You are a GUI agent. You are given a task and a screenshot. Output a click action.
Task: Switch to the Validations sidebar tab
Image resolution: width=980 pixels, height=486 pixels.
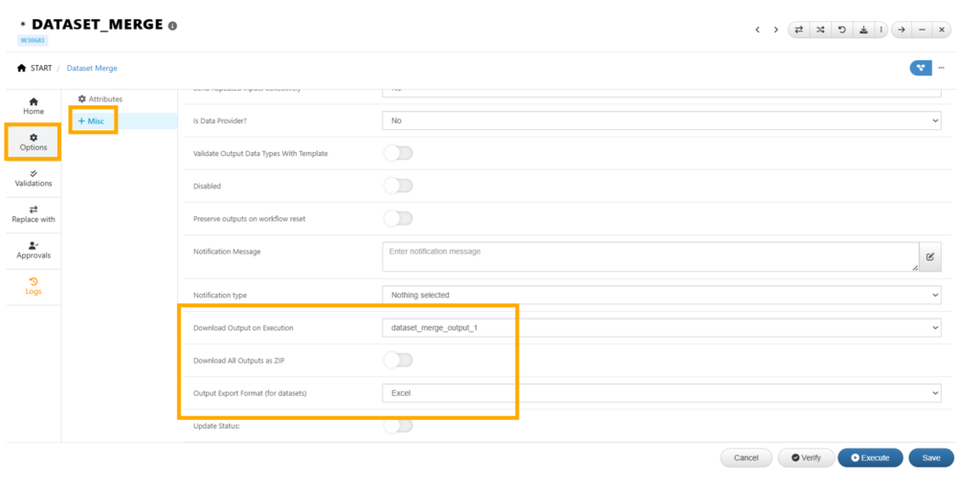[x=33, y=178]
